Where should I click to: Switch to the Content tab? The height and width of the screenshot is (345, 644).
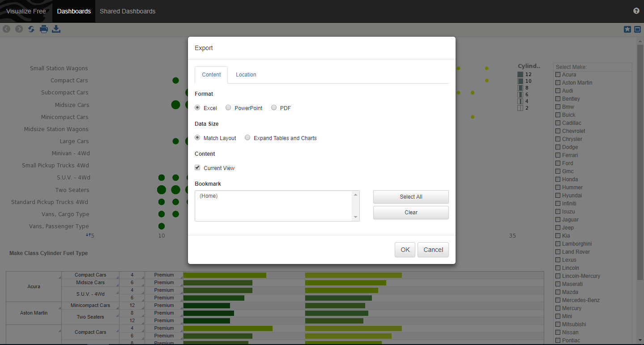point(211,75)
